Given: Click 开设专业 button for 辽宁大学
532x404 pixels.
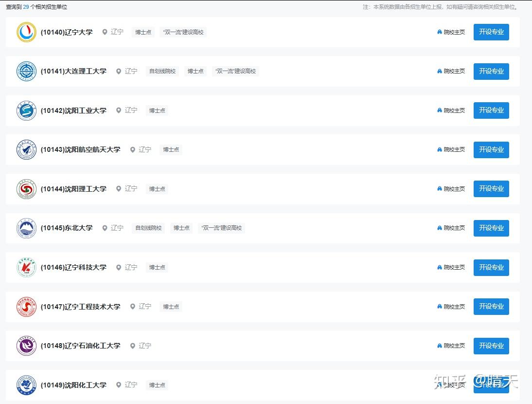Looking at the screenshot, I should click(491, 32).
